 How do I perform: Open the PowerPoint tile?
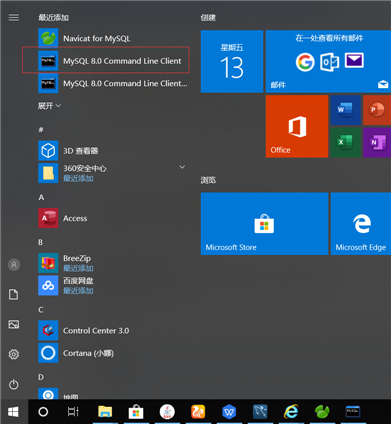[x=377, y=110]
